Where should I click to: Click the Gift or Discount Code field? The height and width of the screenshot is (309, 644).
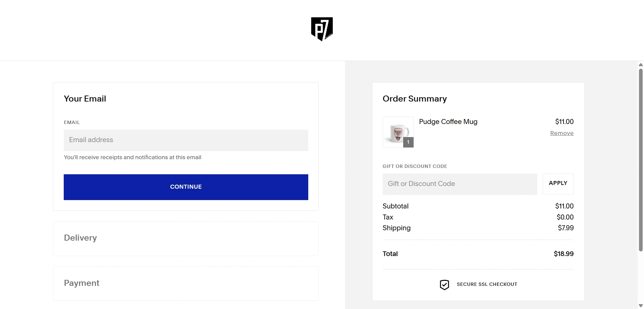[x=460, y=184]
